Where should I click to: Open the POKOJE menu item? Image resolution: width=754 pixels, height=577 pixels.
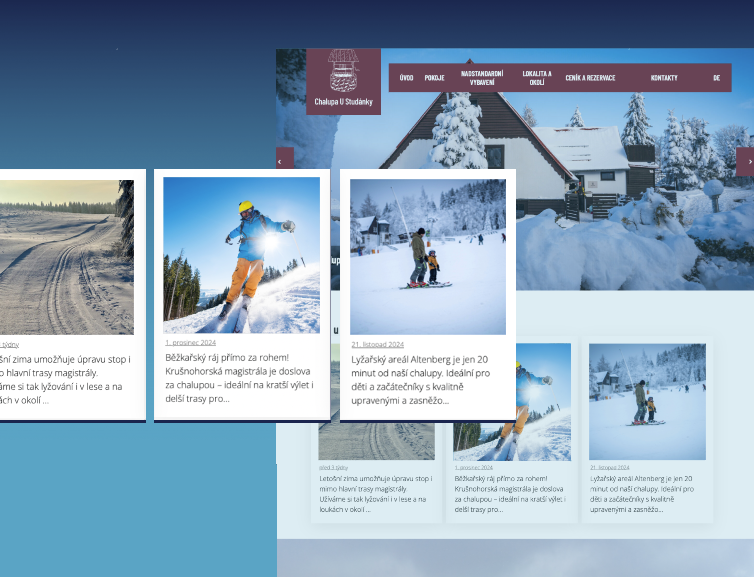coord(434,77)
